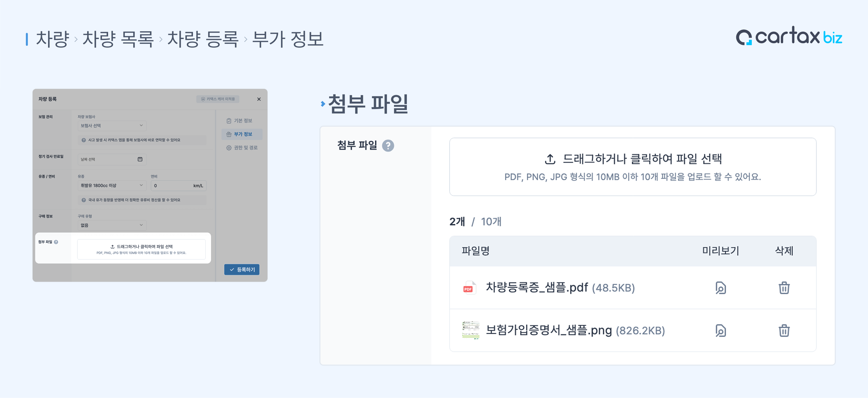The height and width of the screenshot is (398, 868).
Task: Preview the 차량등록증_샘플.pdf file
Action: pos(721,288)
